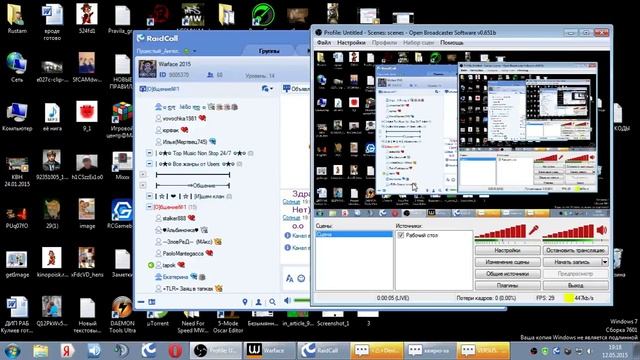This screenshot has width=640, height=360.
Task: Switch to the Группы tab in RaidCall
Action: click(269, 51)
